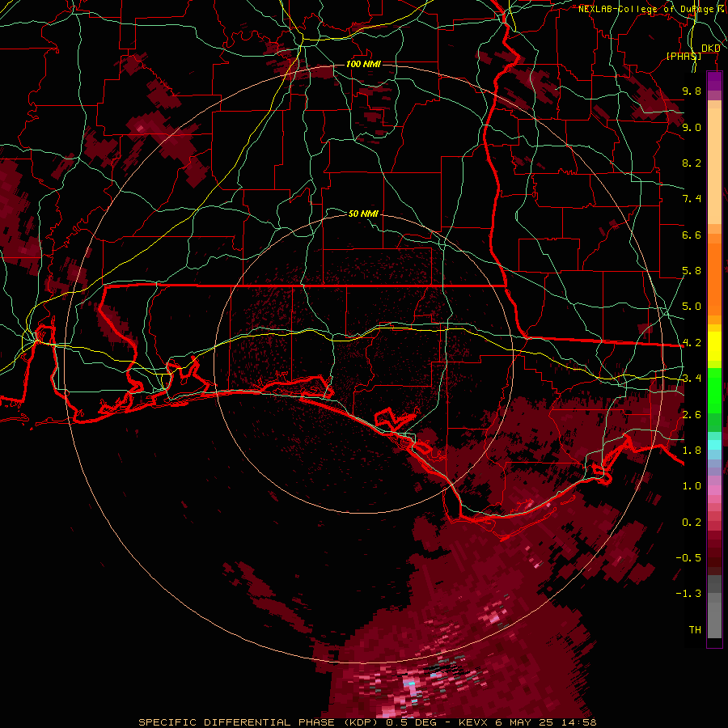Screen dimensions: 728x728
Task: Click the 9.0 value on the color scale
Action: coord(692,127)
